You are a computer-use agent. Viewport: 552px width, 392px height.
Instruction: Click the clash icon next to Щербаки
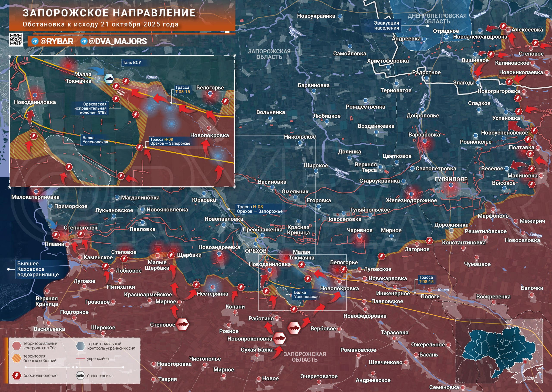(x=171, y=255)
